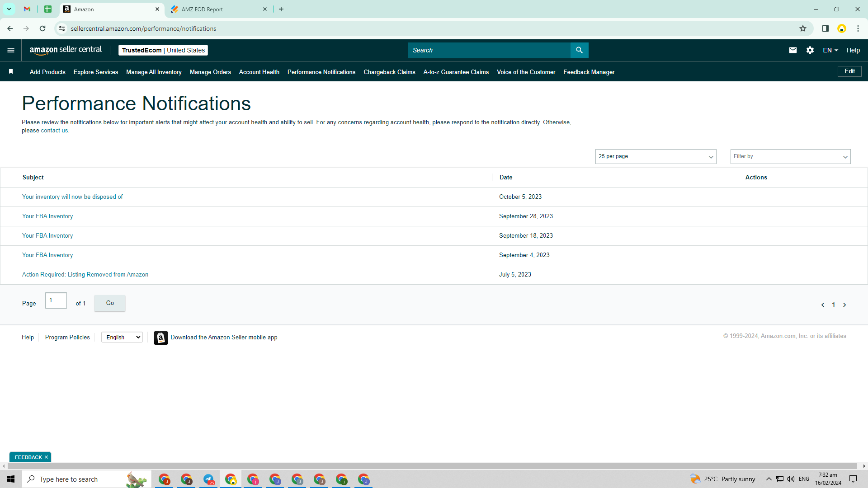Viewport: 868px width, 488px height.
Task: Go to Manage All Inventory
Action: tap(154, 72)
